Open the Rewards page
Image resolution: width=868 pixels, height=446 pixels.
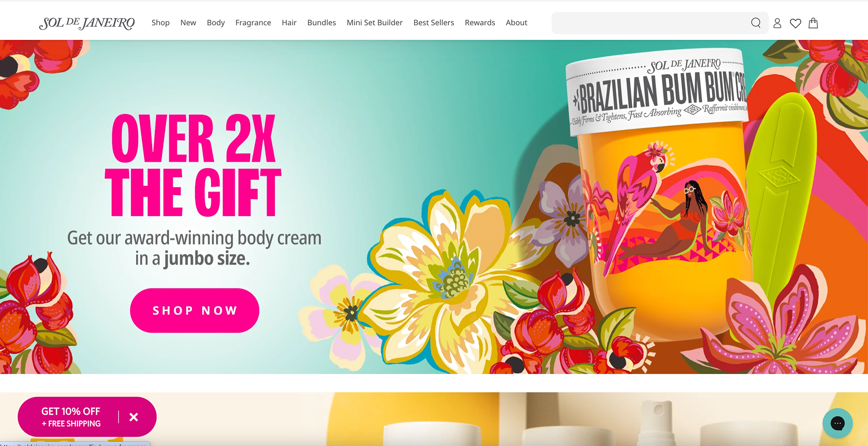point(480,23)
